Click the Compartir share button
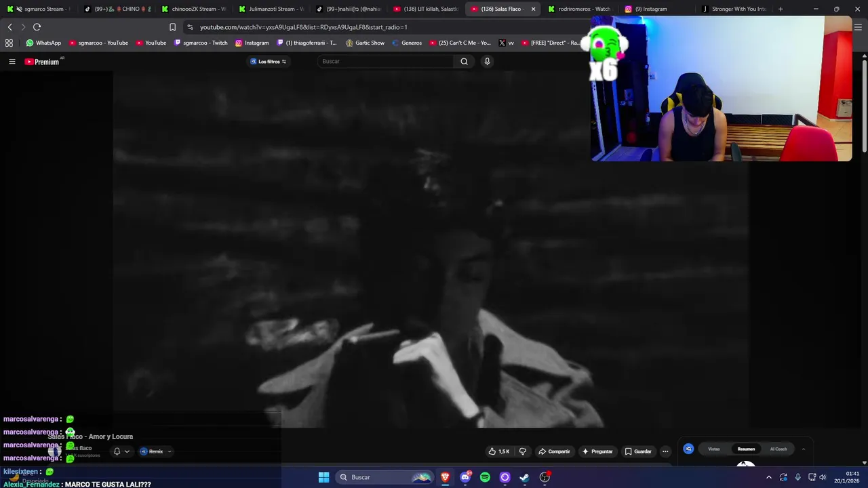The width and height of the screenshot is (868, 488). pos(554,451)
